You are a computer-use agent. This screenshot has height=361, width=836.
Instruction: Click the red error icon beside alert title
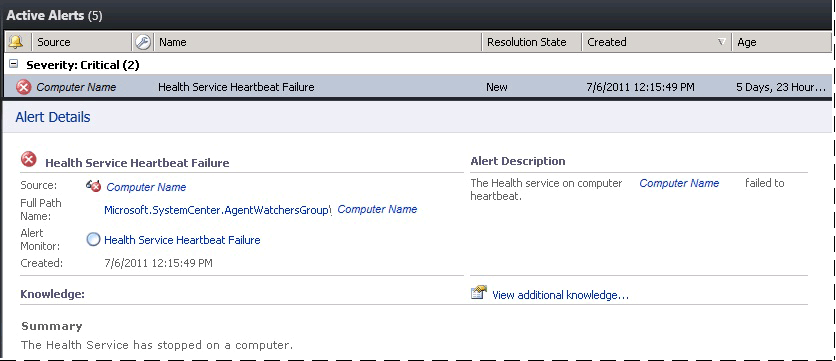point(29,159)
